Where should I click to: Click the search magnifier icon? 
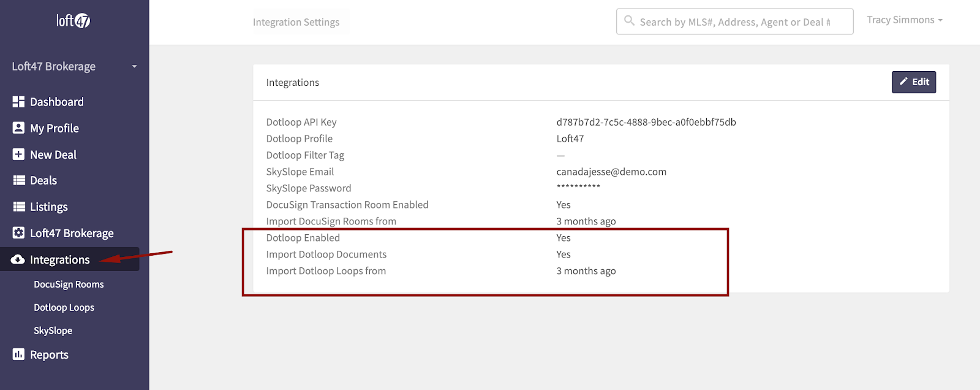pyautogui.click(x=629, y=21)
